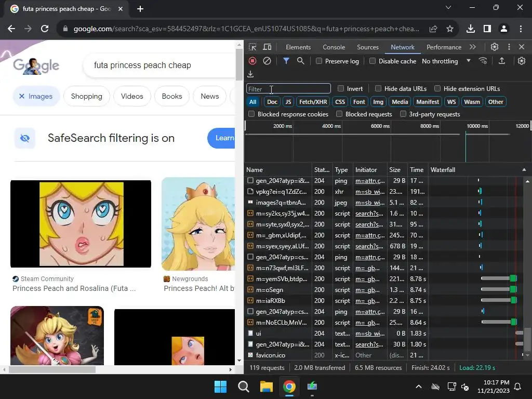
Task: Stop recording network log
Action: [x=252, y=61]
